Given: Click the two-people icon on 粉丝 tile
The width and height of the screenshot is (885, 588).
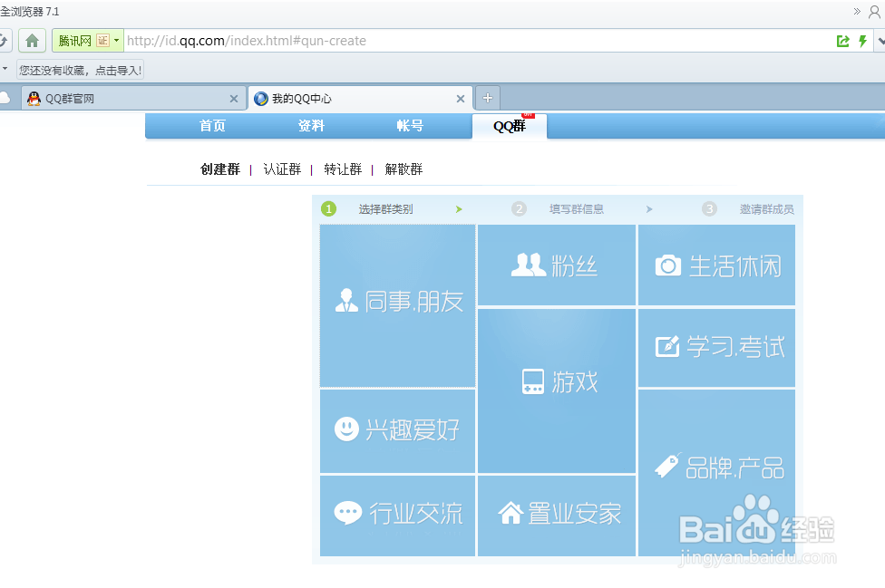Looking at the screenshot, I should click(529, 265).
